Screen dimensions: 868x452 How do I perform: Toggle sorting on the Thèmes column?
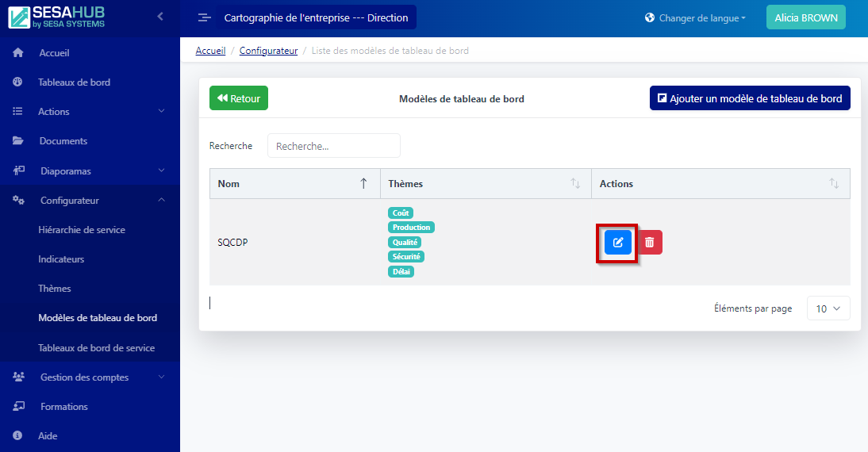coord(575,183)
